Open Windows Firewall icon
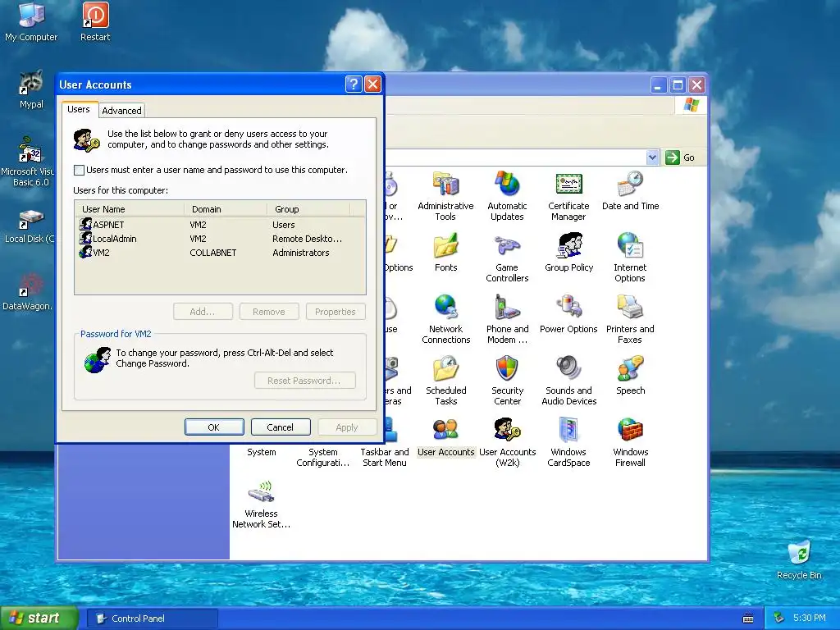Viewport: 840px width, 630px height. [x=630, y=442]
